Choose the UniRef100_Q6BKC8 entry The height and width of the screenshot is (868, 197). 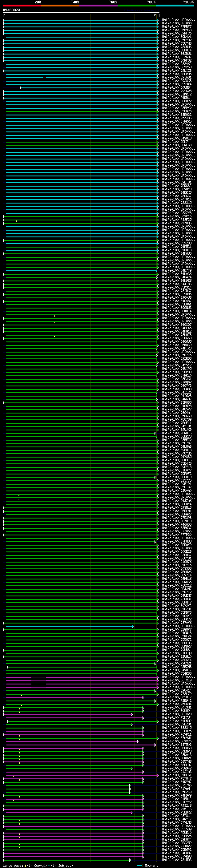176,437
